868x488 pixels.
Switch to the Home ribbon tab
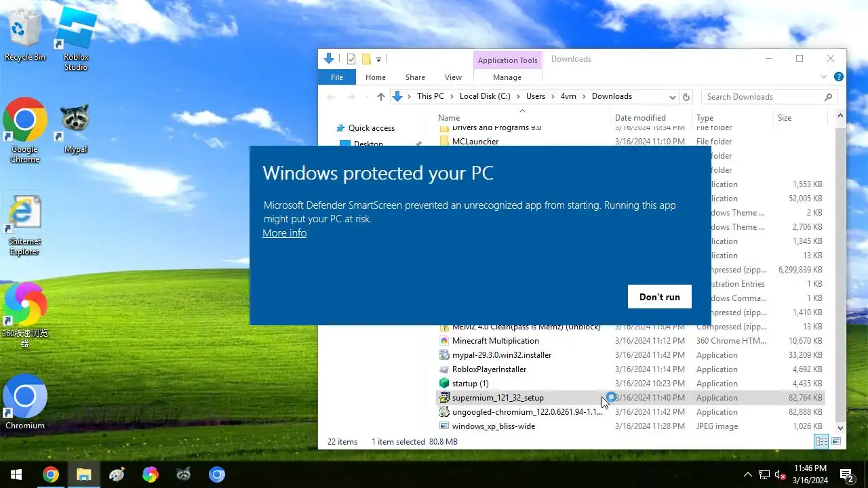[376, 77]
